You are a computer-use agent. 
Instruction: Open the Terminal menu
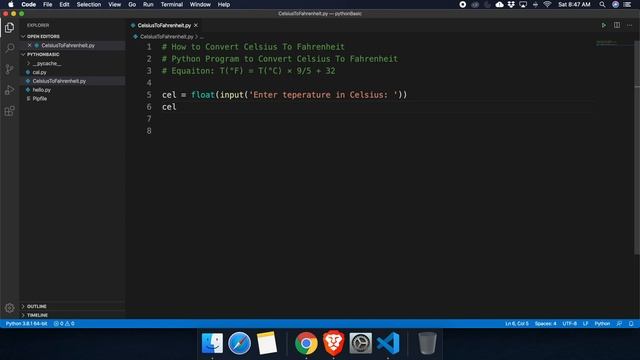coord(171,4)
